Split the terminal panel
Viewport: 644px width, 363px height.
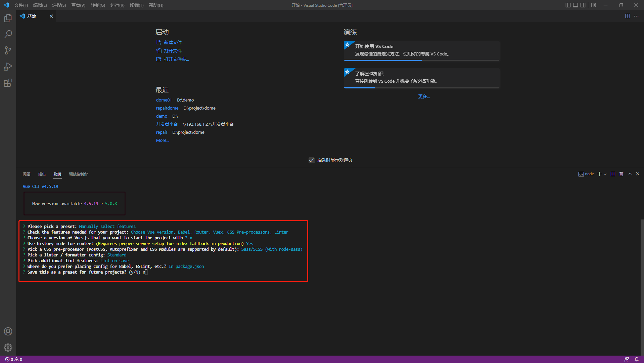(x=613, y=174)
